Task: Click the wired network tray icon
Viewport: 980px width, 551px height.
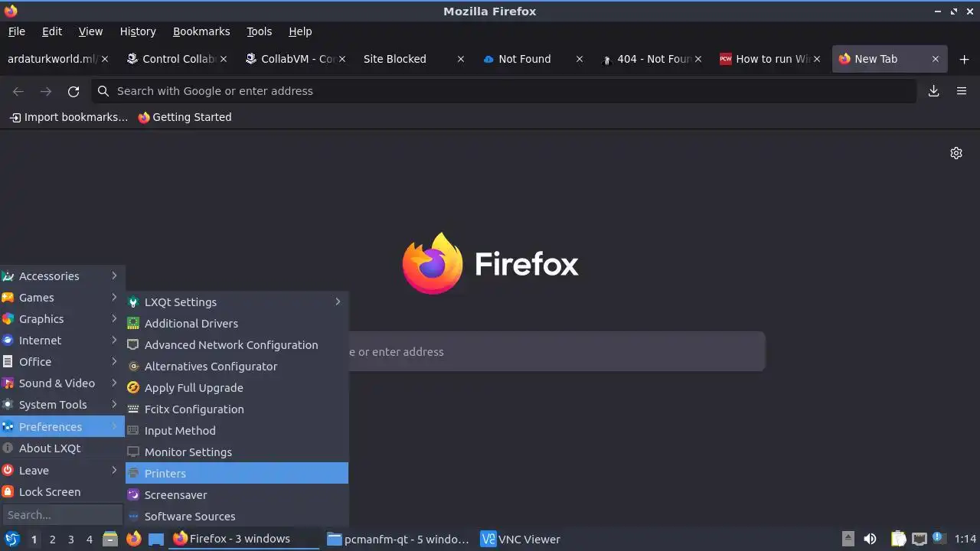Action: coord(920,539)
